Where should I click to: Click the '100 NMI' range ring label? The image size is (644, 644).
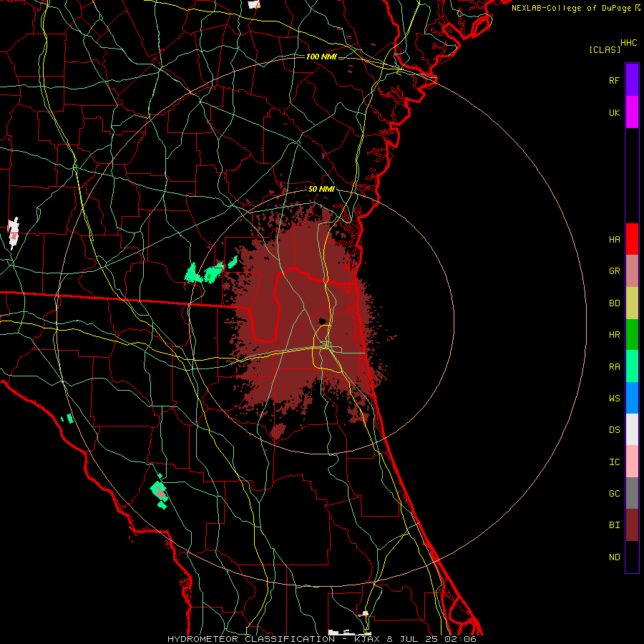pos(321,57)
